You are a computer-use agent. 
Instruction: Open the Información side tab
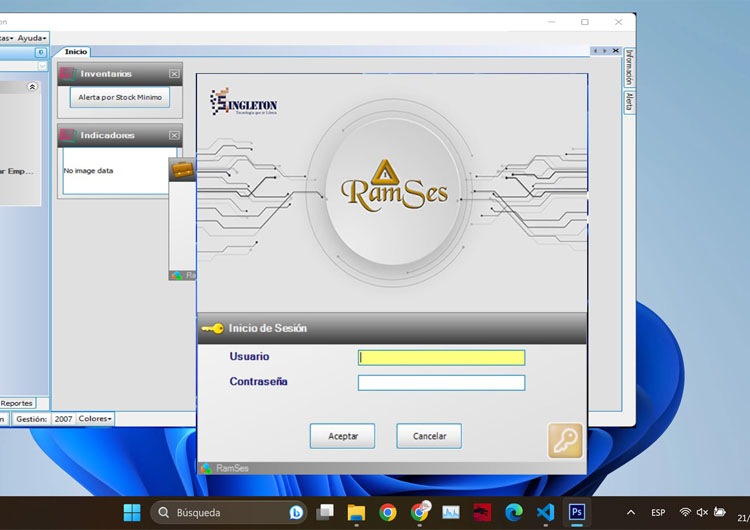pos(629,70)
